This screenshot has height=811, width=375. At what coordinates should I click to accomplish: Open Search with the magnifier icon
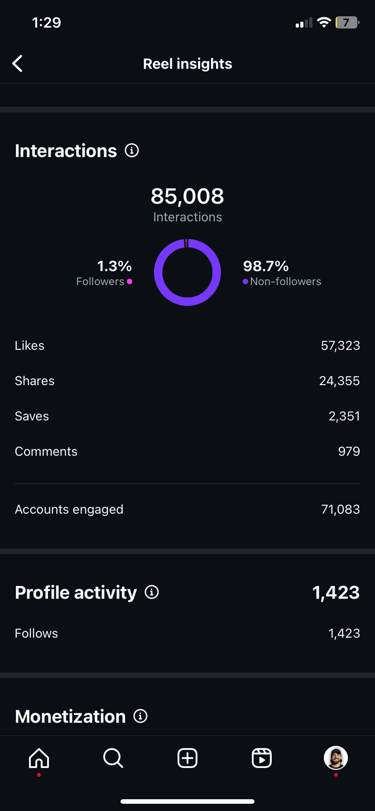113,759
